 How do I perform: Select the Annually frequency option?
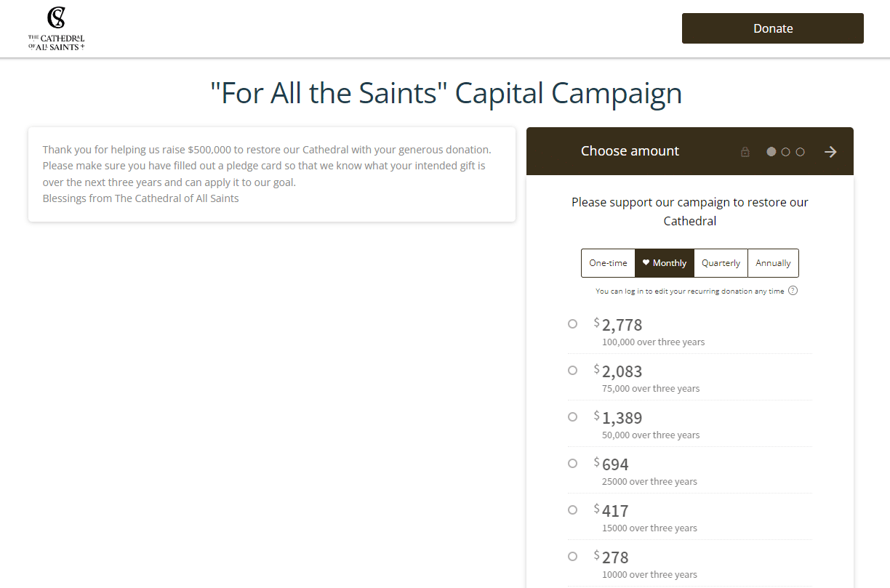(x=773, y=262)
